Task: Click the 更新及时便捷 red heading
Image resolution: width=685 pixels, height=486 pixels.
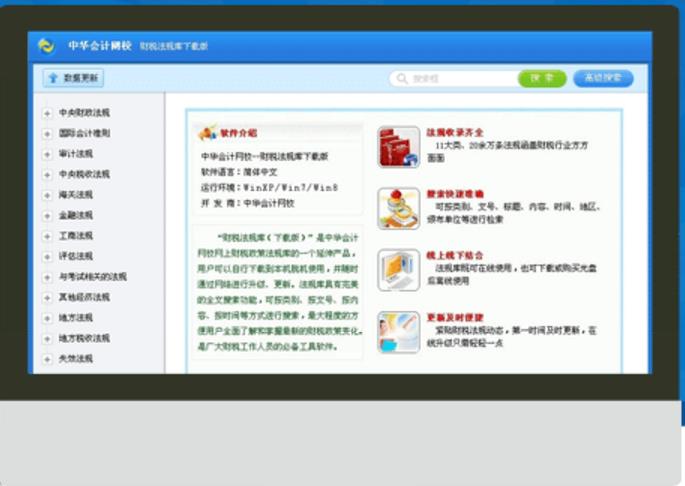Action: pyautogui.click(x=455, y=318)
